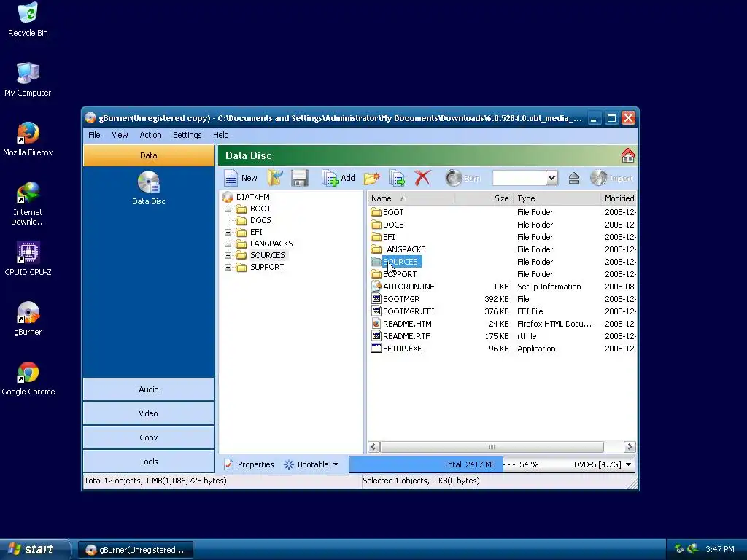Sort file list by Modified column
The width and height of the screenshot is (747, 560).
(619, 198)
